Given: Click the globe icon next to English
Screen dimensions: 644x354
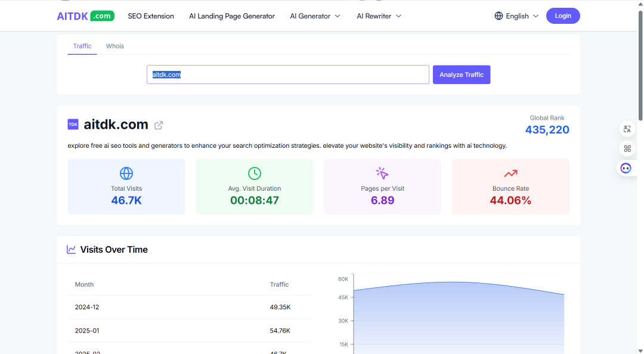Looking at the screenshot, I should (499, 16).
